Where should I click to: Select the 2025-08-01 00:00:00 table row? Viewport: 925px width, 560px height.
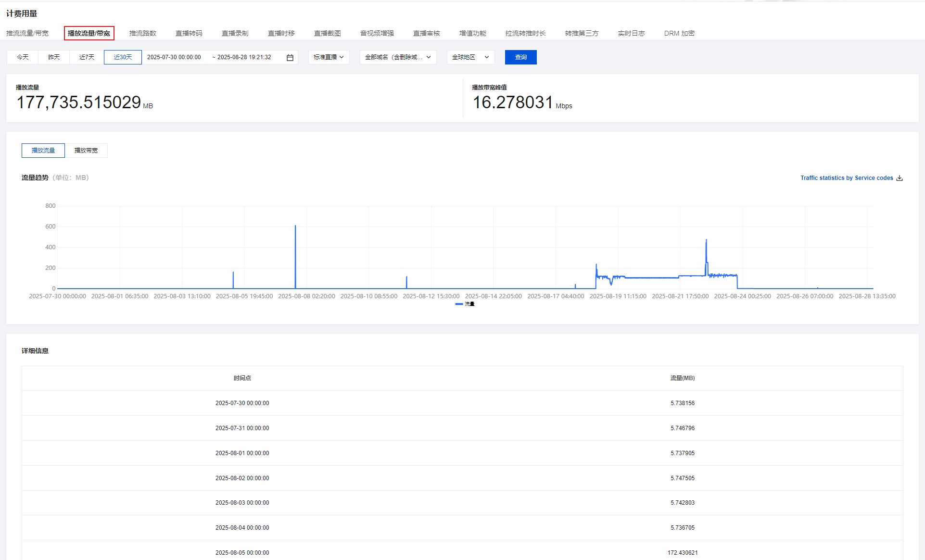point(462,453)
